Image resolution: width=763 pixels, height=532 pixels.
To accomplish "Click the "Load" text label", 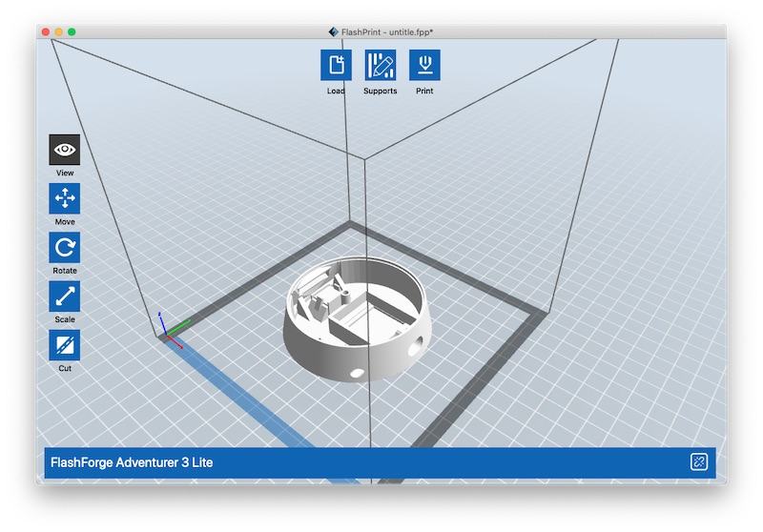I will (x=336, y=92).
